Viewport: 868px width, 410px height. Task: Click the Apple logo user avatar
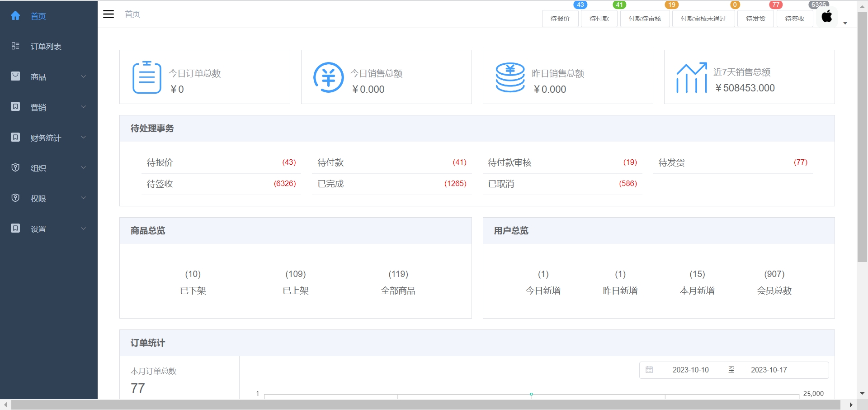pyautogui.click(x=827, y=17)
